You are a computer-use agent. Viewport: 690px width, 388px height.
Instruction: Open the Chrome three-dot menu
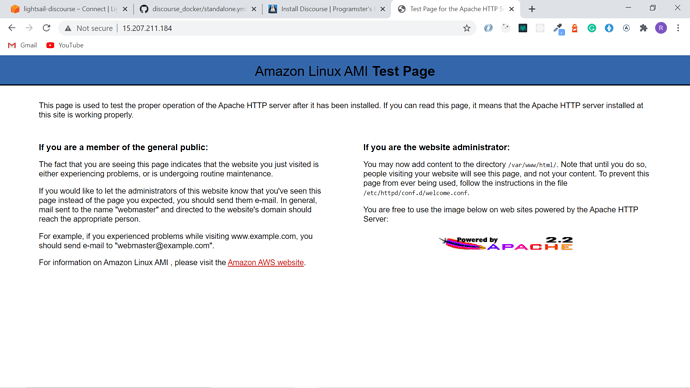pos(678,28)
